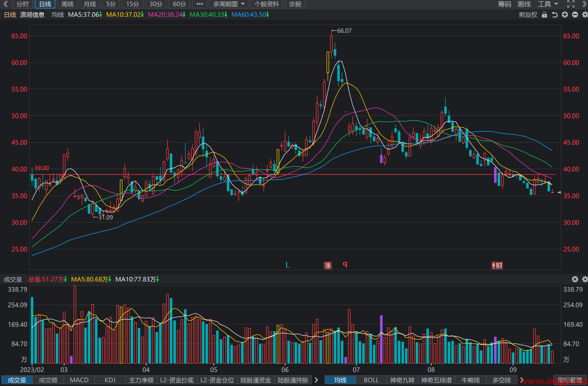The width and height of the screenshot is (588, 386).
Task: Select 主力净额 indicator tab
Action: [x=141, y=380]
